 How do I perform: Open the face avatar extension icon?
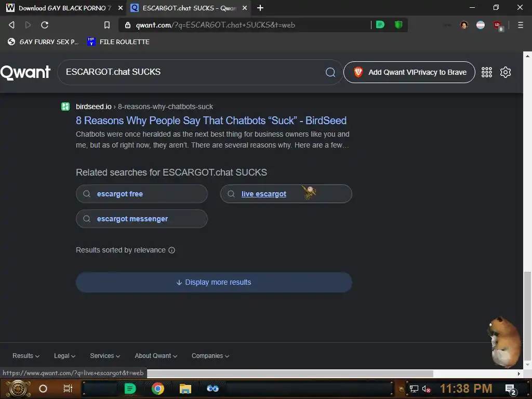point(464,25)
